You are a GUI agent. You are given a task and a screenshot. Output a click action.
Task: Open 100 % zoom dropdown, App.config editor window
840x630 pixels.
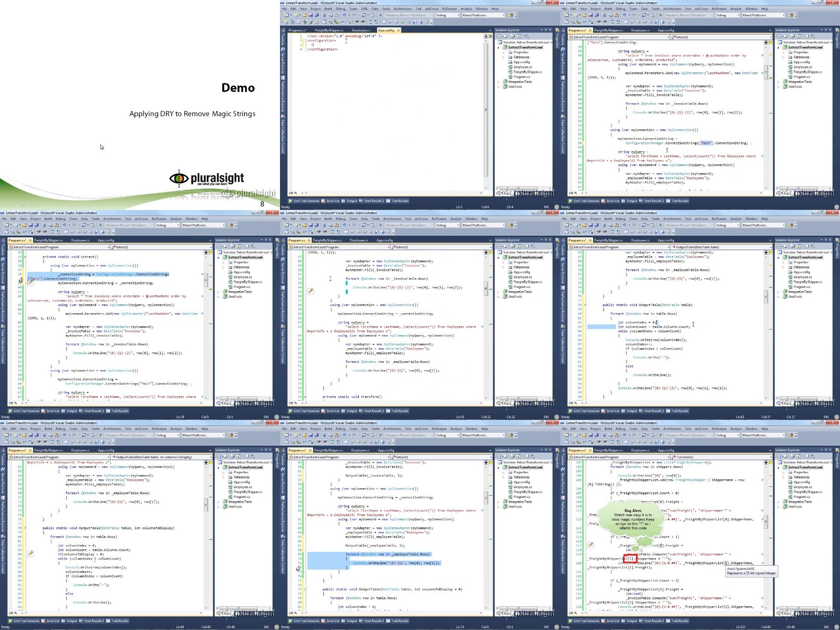[x=295, y=193]
